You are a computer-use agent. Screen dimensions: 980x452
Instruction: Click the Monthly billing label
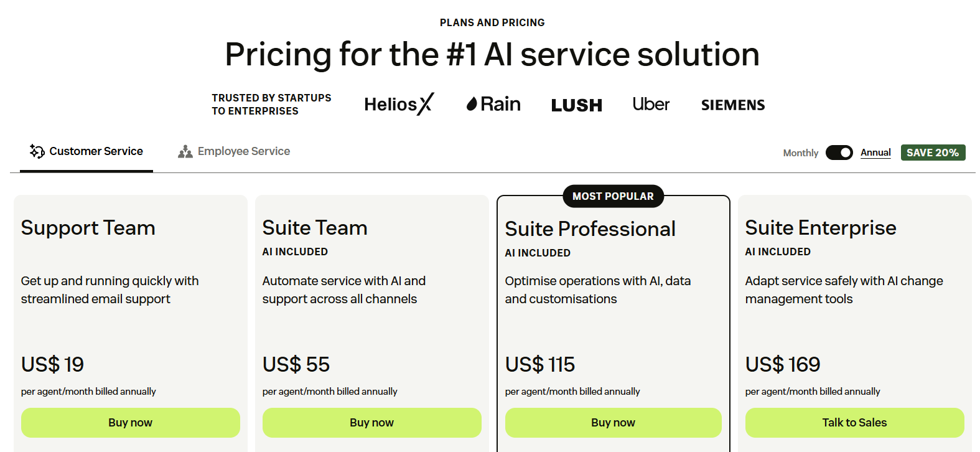pos(800,153)
